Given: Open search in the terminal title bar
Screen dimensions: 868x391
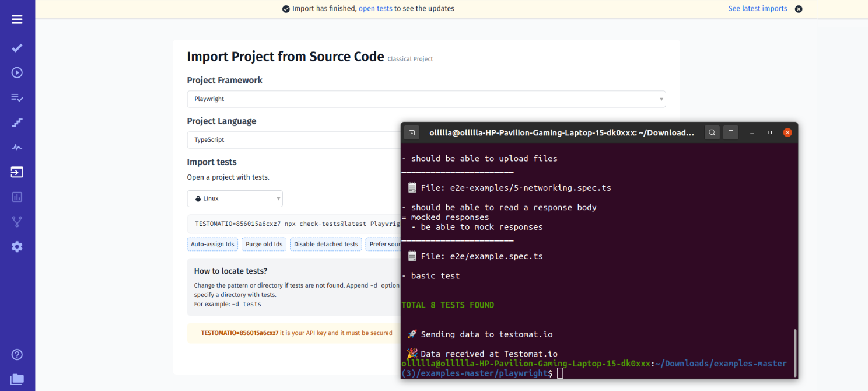Looking at the screenshot, I should click(712, 132).
